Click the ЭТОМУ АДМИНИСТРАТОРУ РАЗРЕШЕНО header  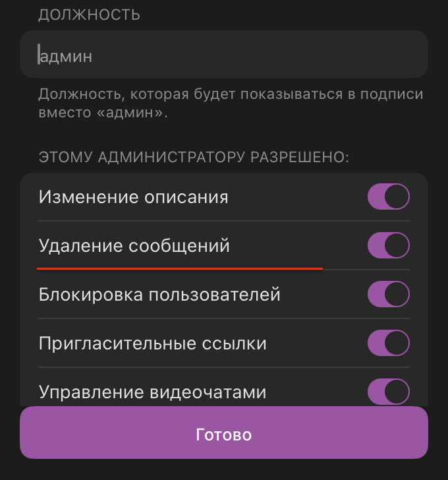[x=194, y=158]
